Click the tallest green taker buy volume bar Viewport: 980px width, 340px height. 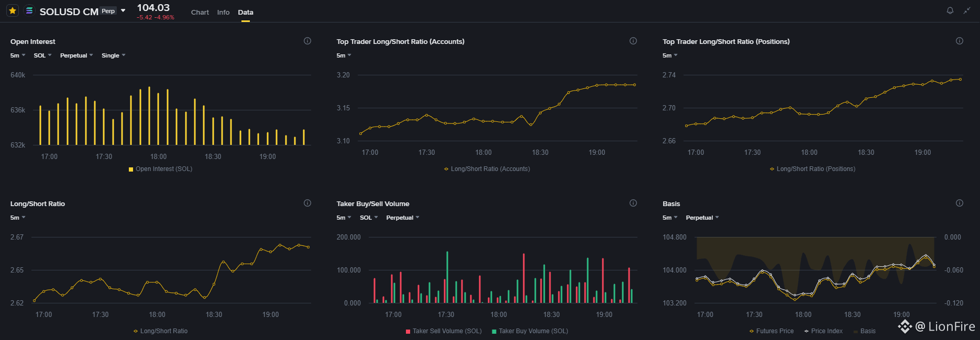[447, 277]
